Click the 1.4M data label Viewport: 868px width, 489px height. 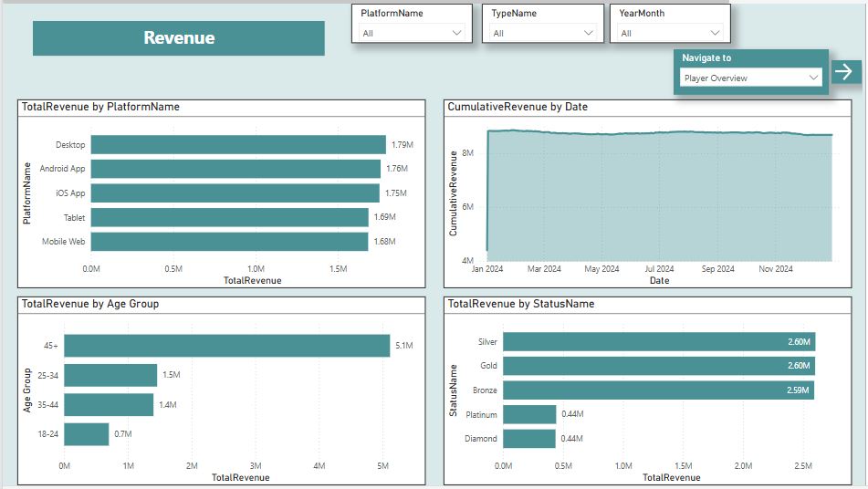pyautogui.click(x=168, y=405)
